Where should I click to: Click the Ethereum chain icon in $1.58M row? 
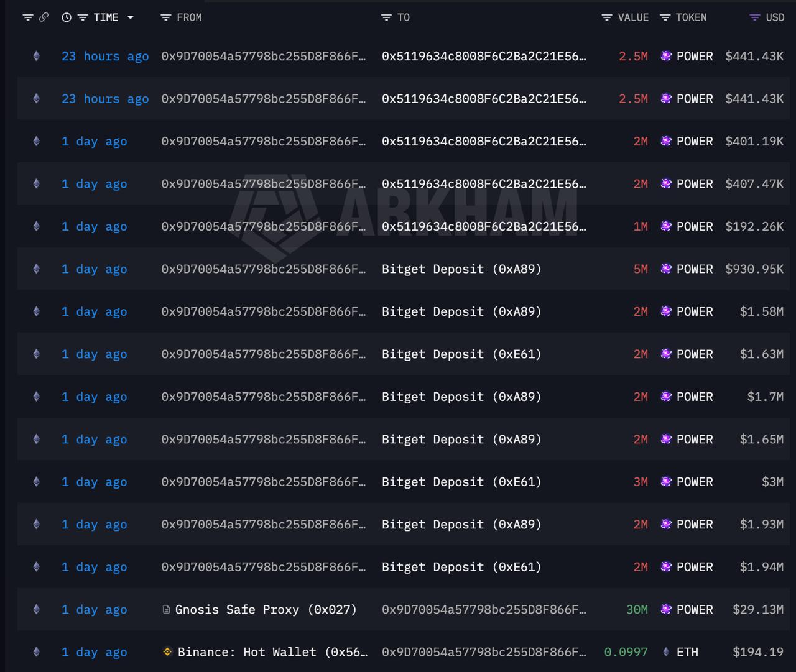(36, 311)
